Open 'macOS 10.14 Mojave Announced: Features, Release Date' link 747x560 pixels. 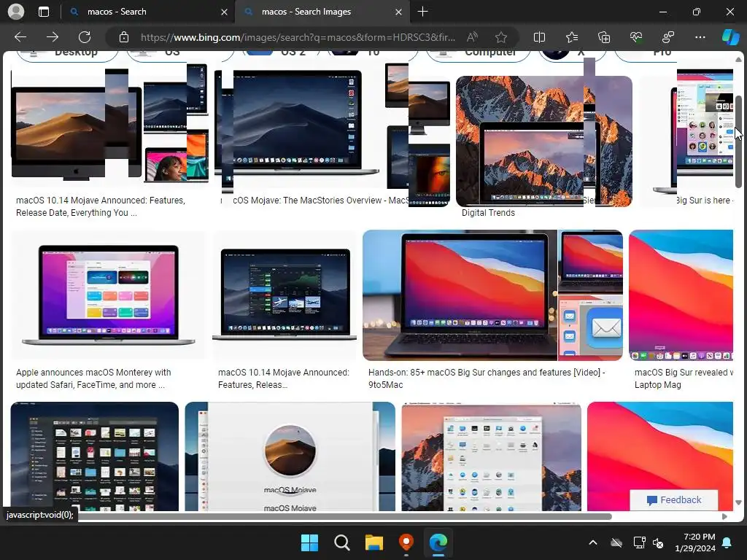click(101, 206)
